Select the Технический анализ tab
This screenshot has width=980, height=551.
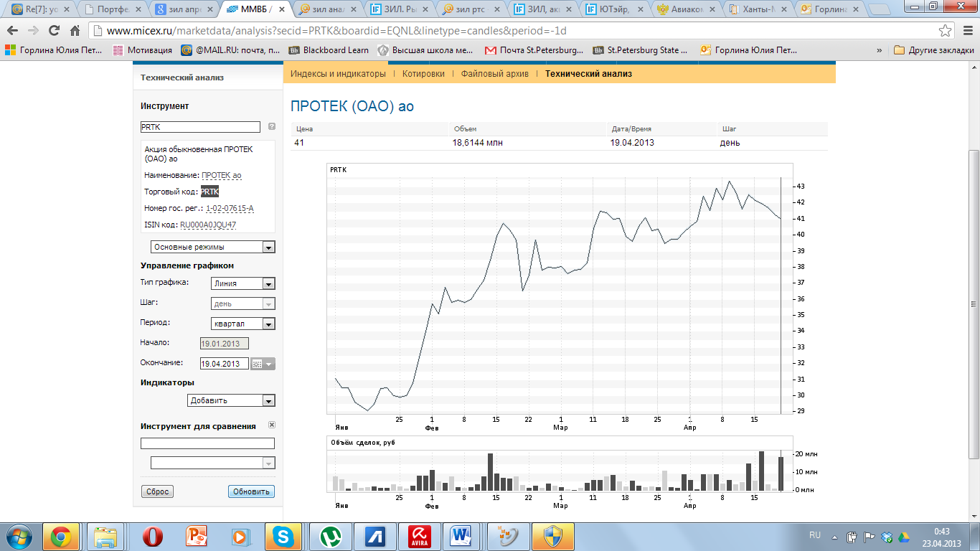click(x=588, y=74)
